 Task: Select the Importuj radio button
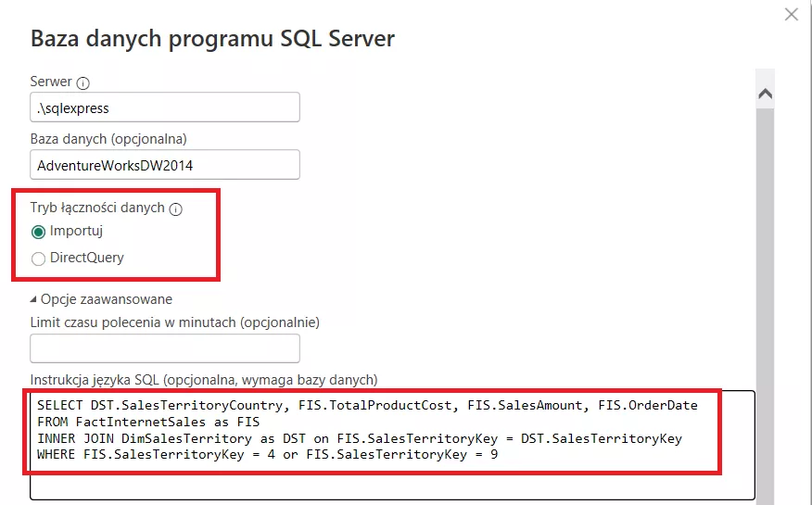[38, 232]
